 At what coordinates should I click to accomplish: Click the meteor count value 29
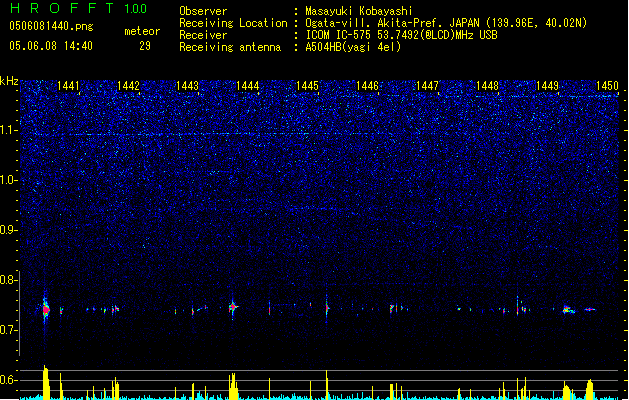pos(145,46)
